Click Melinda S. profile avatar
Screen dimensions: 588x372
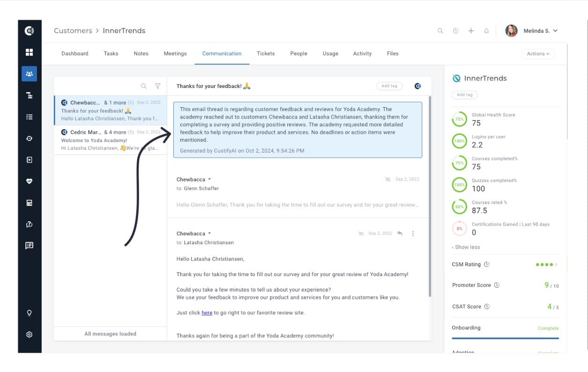[511, 31]
